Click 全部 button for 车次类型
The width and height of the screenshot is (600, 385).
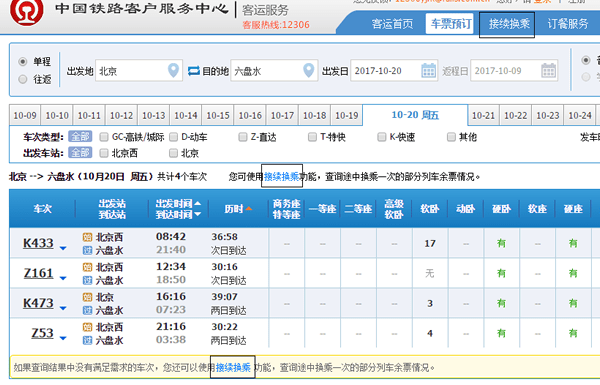(x=80, y=136)
